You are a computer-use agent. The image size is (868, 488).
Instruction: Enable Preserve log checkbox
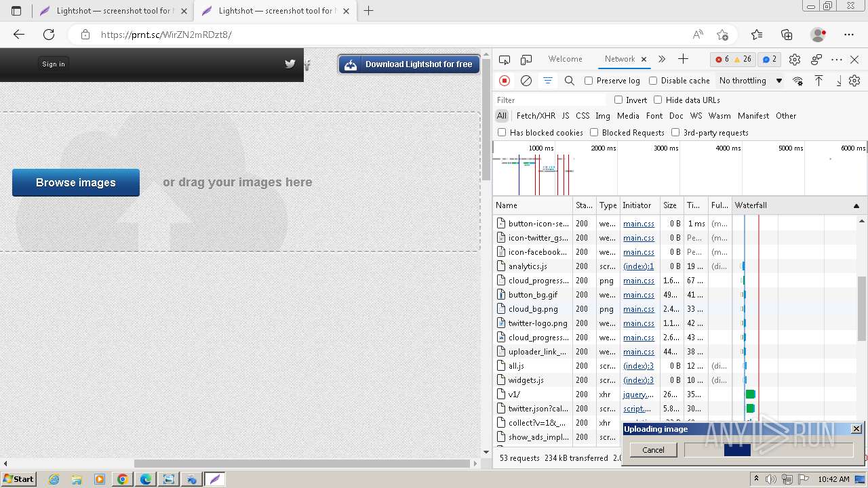pos(589,81)
